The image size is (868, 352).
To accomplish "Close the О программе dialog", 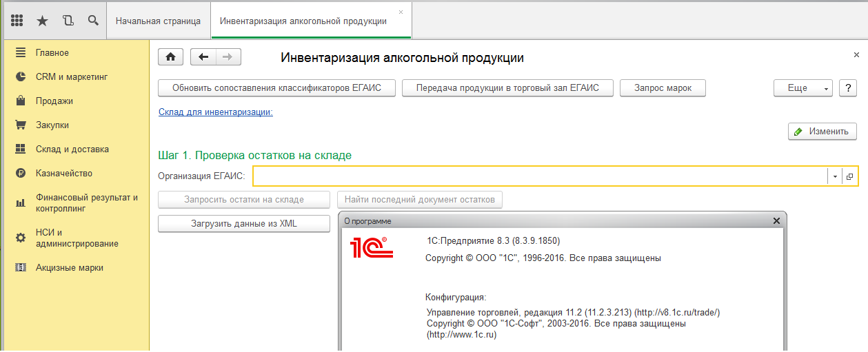I will 776,221.
